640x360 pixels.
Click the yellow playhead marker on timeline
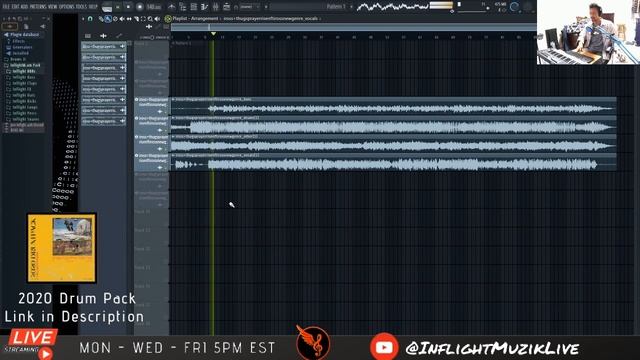click(x=213, y=33)
